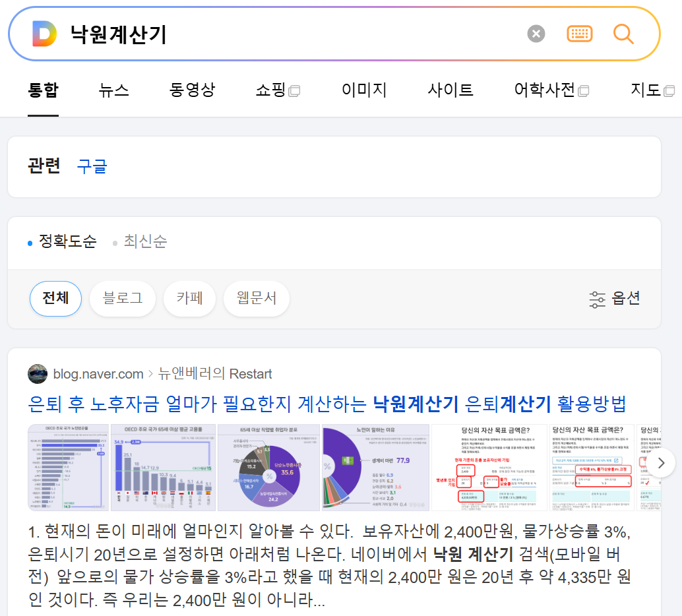
Task: Click the result snippet starting 현재의 돈이 미래에
Action: click(329, 566)
